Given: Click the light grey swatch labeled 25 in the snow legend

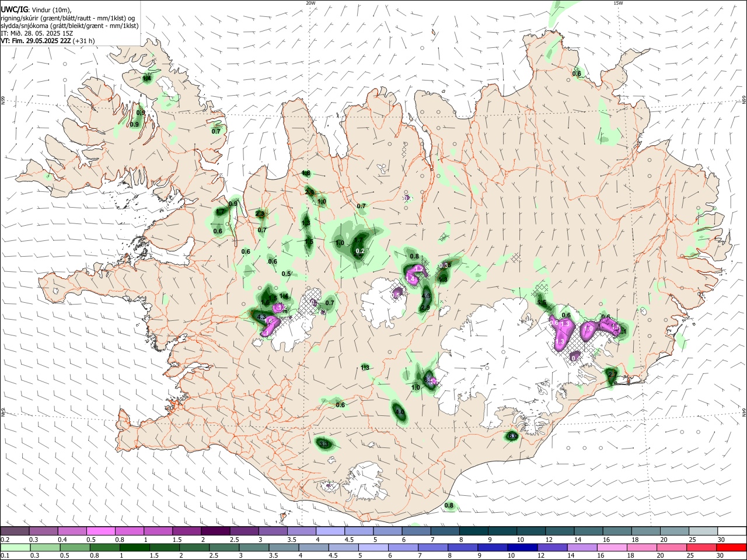Looking at the screenshot, I should (703, 531).
